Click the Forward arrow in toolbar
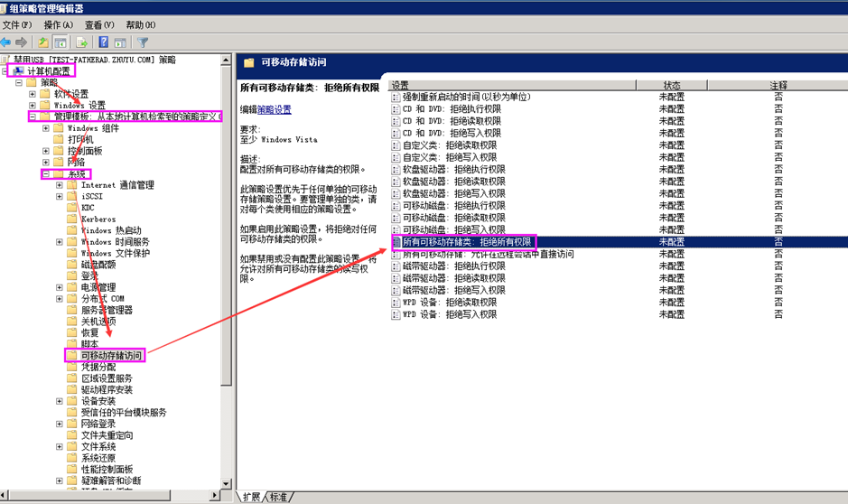 22,42
